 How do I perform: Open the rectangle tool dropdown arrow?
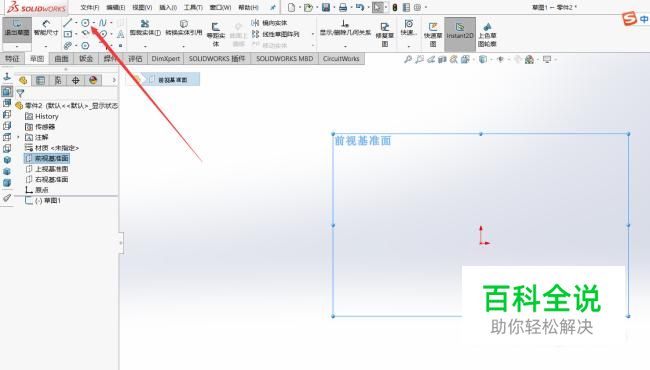(x=76, y=34)
